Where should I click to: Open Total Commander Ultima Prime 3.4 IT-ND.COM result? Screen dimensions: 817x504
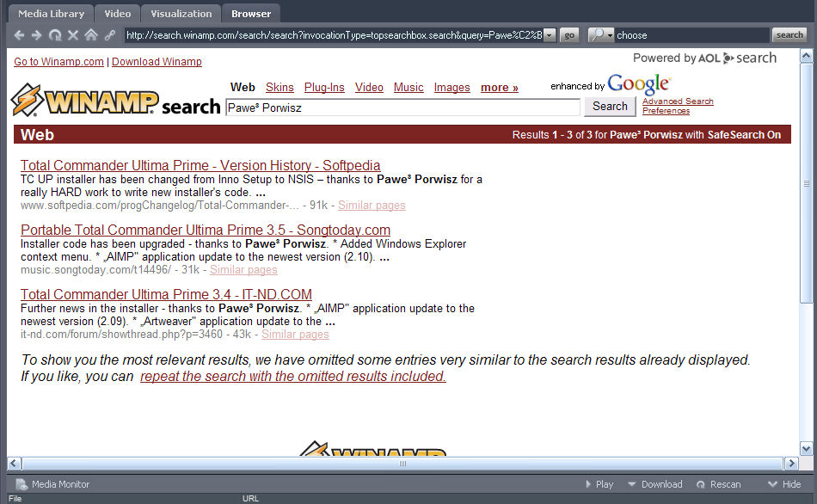point(166,294)
